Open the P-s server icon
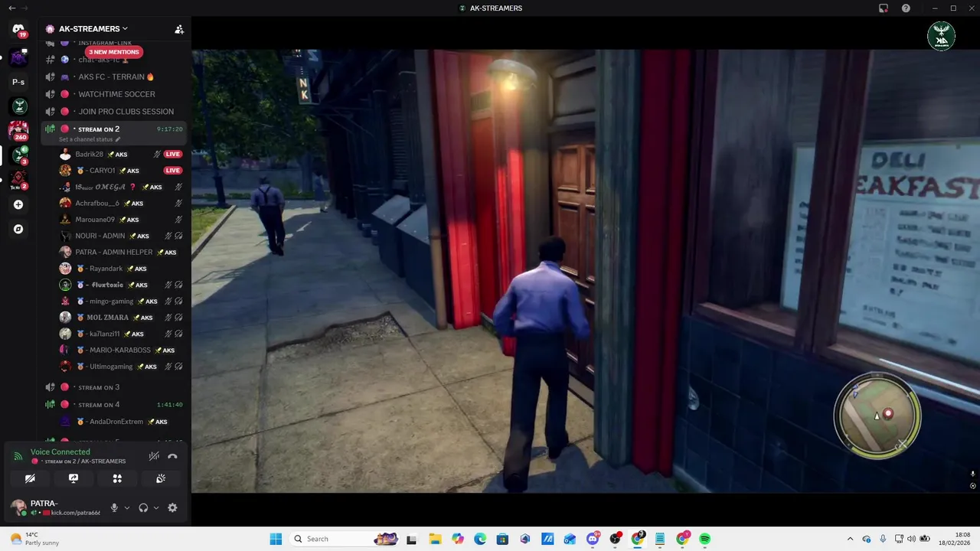Image resolution: width=980 pixels, height=551 pixels. [18, 82]
